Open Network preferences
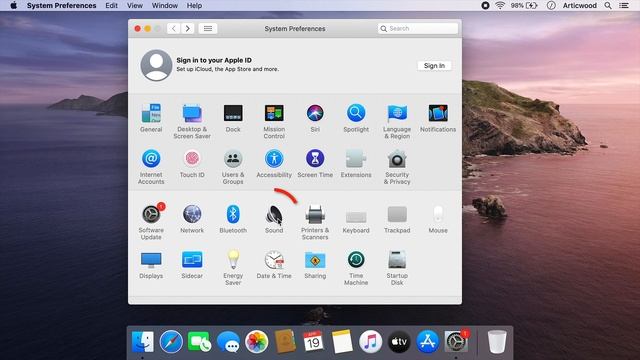The height and width of the screenshot is (360, 640). coord(192,214)
